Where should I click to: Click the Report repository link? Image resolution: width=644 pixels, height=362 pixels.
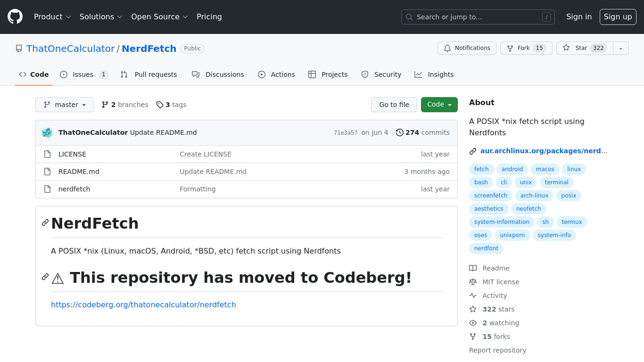pyautogui.click(x=497, y=350)
